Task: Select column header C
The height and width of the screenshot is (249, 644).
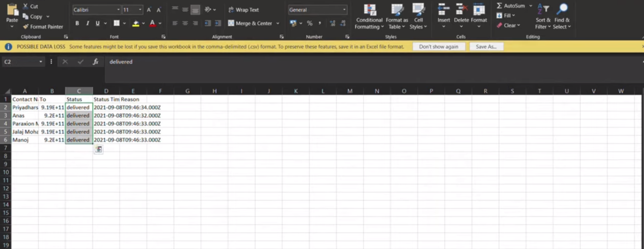Action: point(79,91)
